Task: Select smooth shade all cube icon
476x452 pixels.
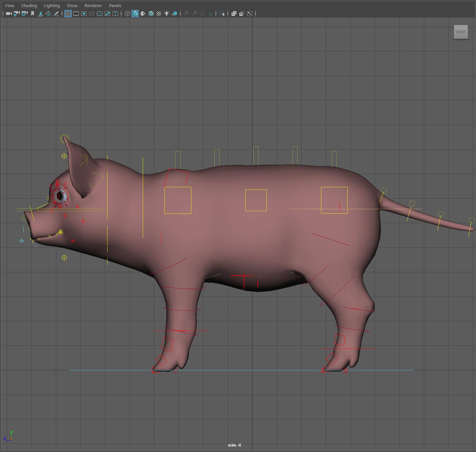Action: pos(135,14)
